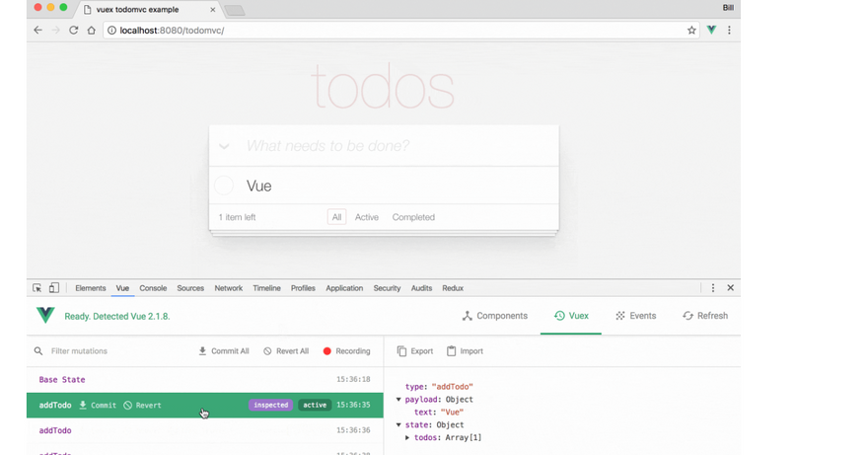Open the Console tab in DevTools

(153, 288)
